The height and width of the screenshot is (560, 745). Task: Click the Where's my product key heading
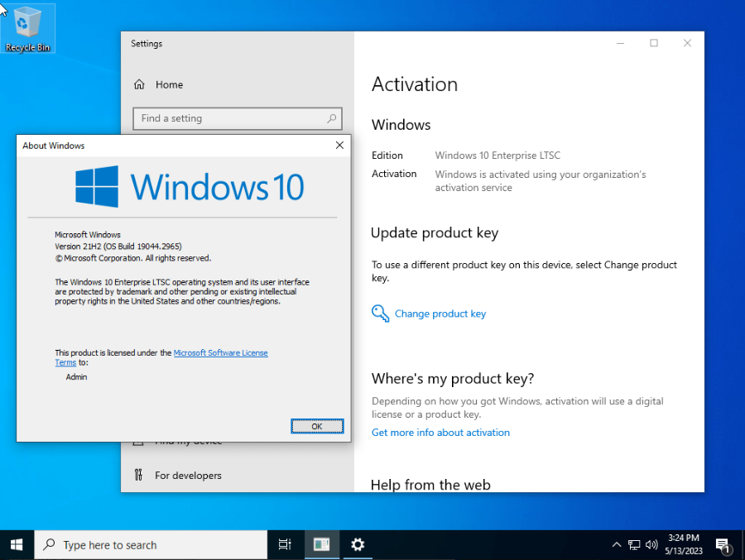[x=452, y=379]
